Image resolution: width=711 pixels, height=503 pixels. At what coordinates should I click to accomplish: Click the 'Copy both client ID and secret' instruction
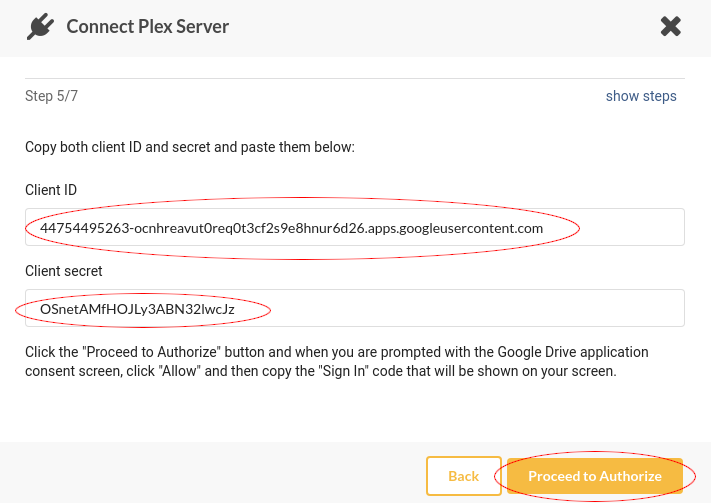(190, 147)
